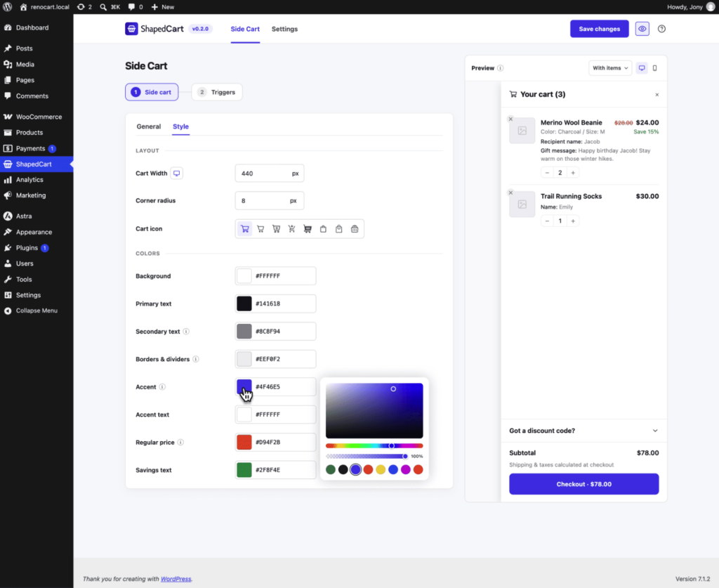This screenshot has height=588, width=719.
Task: Close the Your cart preview panel
Action: [657, 94]
